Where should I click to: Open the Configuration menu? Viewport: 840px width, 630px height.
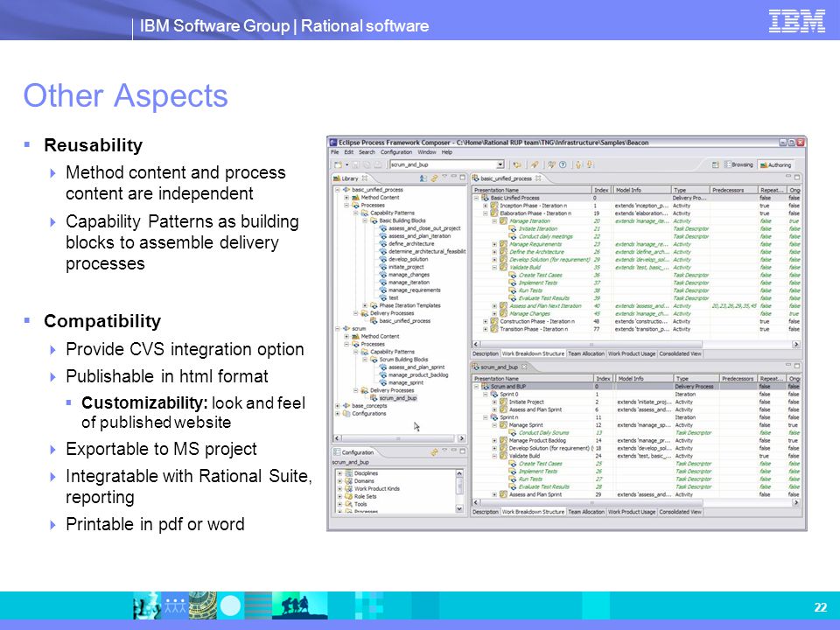pyautogui.click(x=396, y=152)
